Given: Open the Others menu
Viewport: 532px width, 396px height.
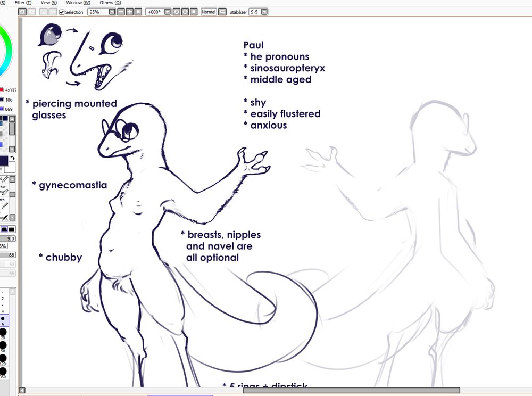Looking at the screenshot, I should point(110,2).
